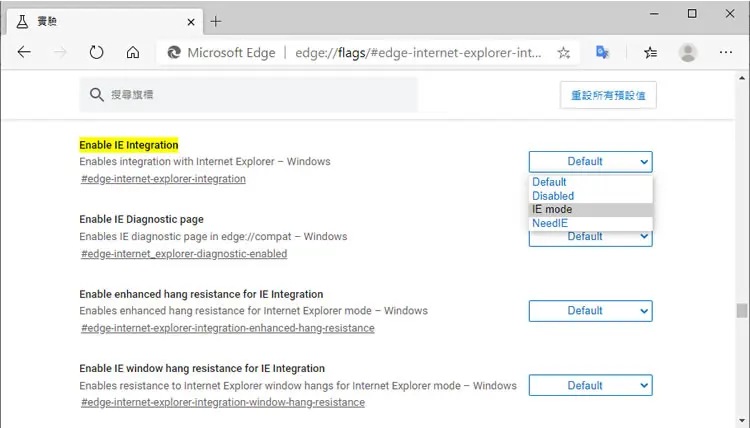
Task: Click the Enable IE Integration heading
Action: tap(129, 145)
